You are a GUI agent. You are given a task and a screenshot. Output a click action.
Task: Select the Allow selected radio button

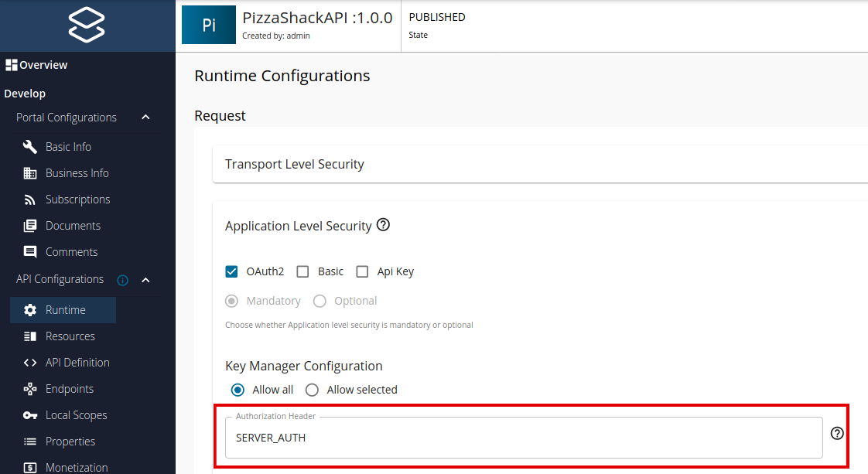point(312,390)
